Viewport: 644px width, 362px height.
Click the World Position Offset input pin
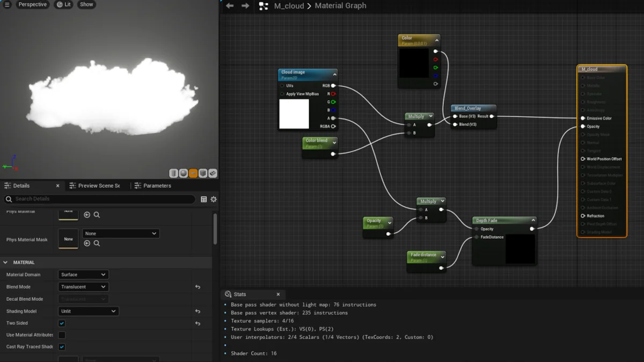pyautogui.click(x=582, y=159)
